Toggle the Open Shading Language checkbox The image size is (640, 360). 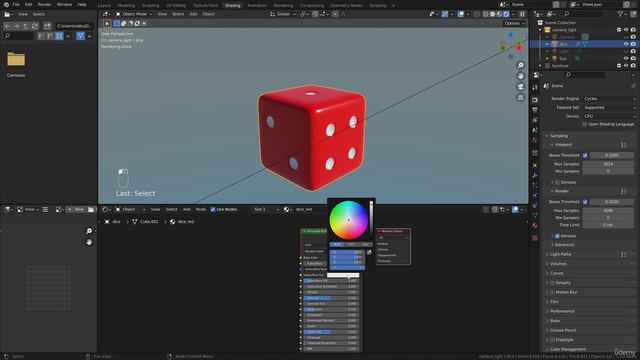point(584,124)
